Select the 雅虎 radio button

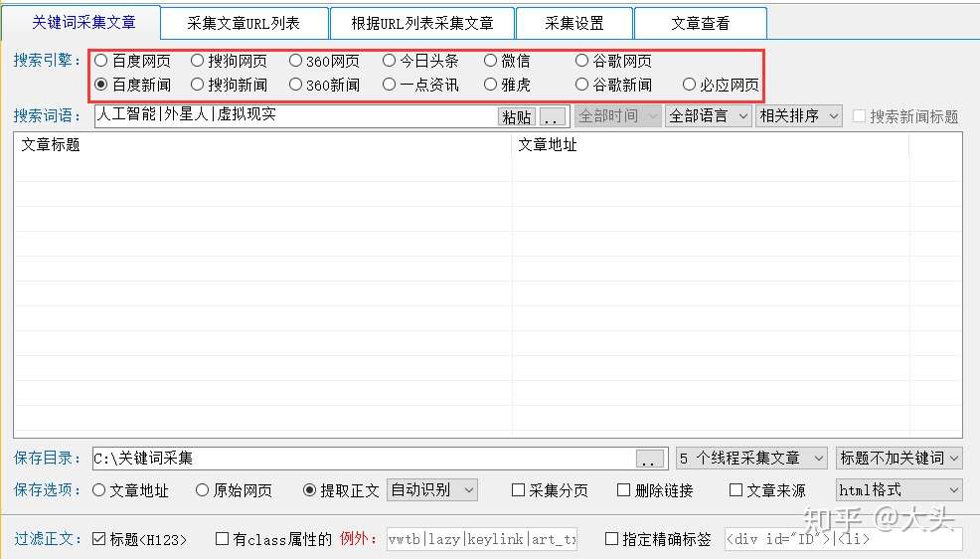(490, 84)
